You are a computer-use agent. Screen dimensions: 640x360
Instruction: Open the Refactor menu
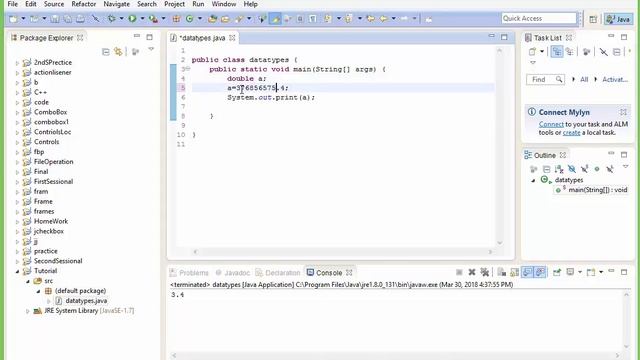click(84, 4)
